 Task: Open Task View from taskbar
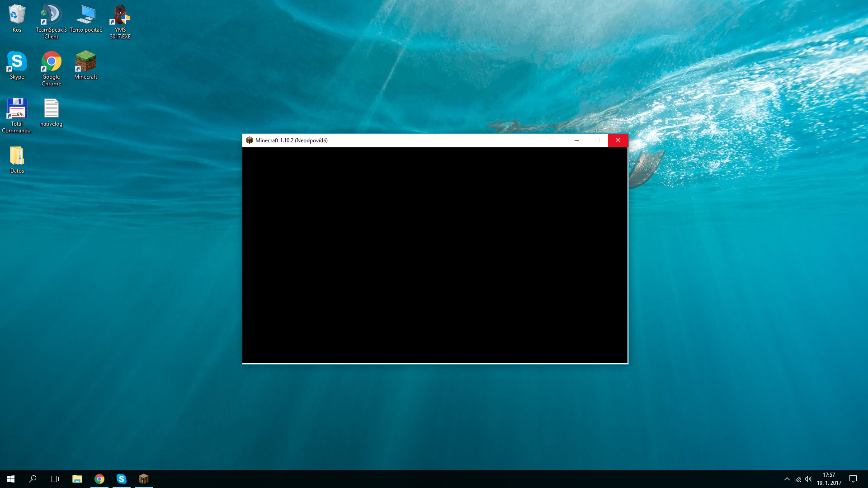pyautogui.click(x=54, y=479)
